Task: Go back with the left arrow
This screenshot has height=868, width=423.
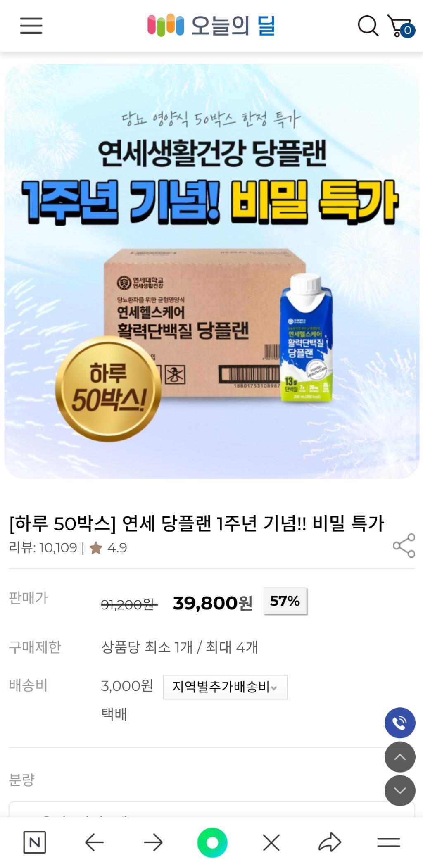Action: coord(94,842)
